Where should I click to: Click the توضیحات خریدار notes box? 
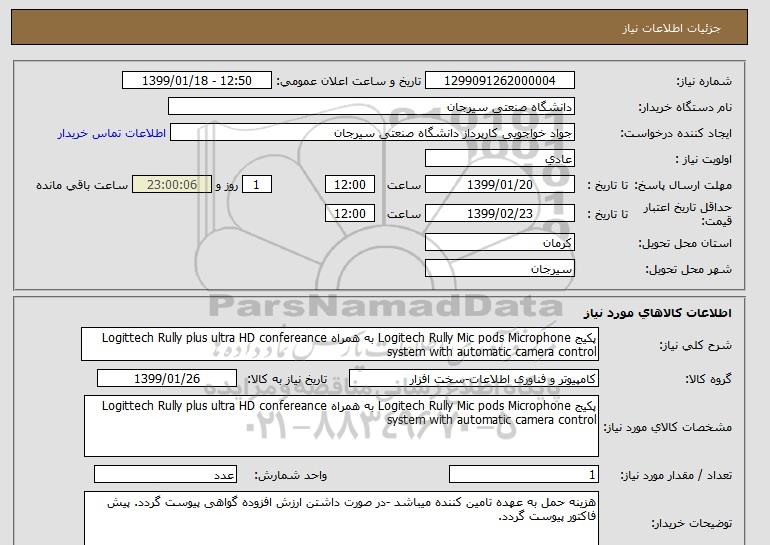pyautogui.click(x=341, y=518)
